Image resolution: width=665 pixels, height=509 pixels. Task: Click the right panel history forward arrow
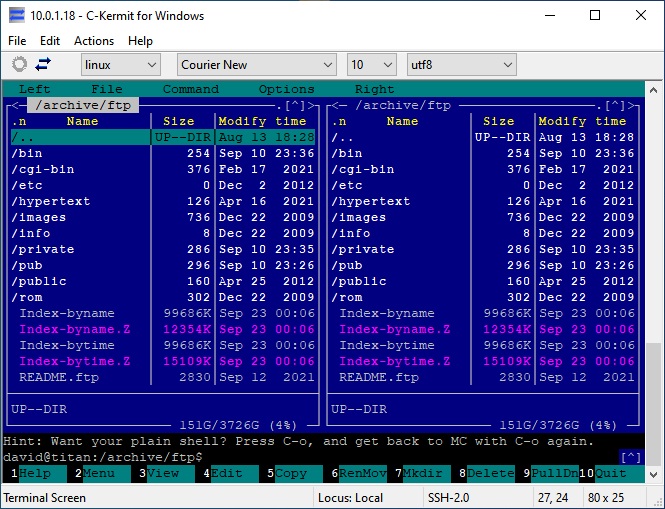(631, 105)
